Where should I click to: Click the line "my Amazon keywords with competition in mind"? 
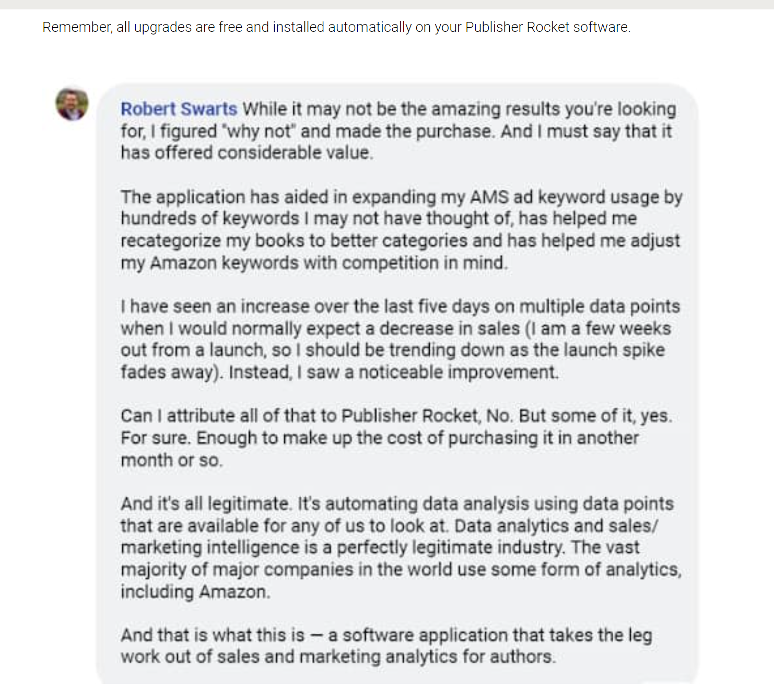point(313,263)
